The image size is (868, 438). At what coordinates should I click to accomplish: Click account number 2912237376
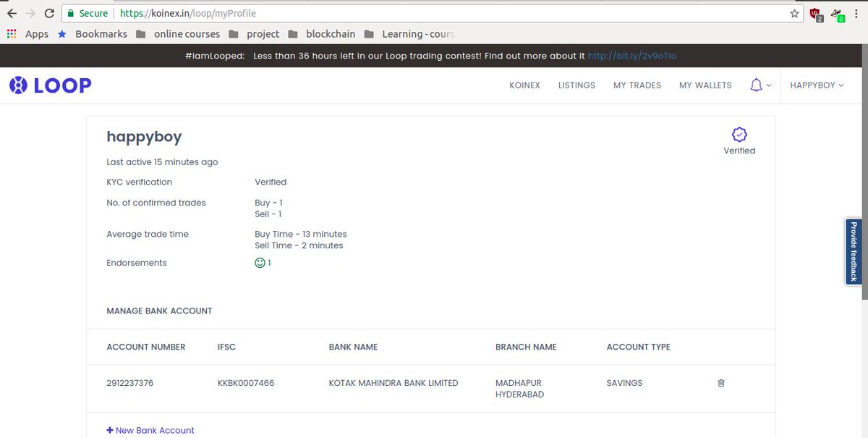click(130, 383)
